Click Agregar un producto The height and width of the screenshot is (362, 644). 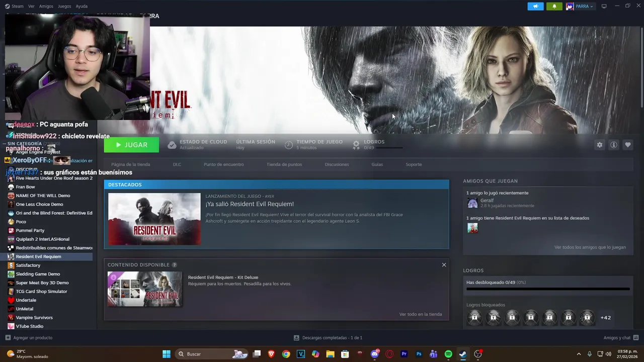[33, 337]
